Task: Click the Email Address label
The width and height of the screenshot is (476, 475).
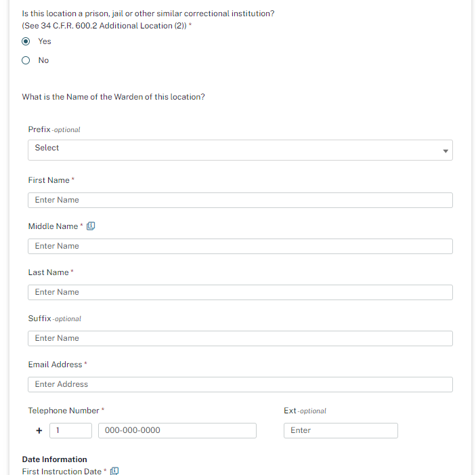Action: [x=55, y=365]
